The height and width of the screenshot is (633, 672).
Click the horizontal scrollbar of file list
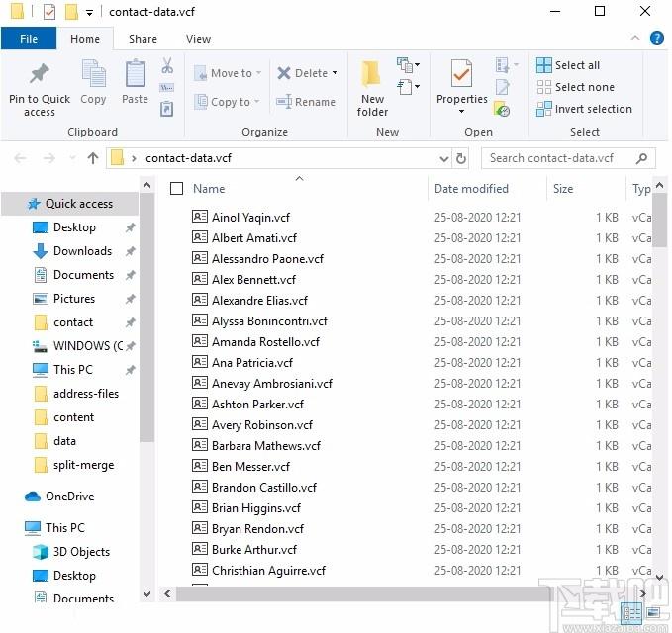pos(362,593)
